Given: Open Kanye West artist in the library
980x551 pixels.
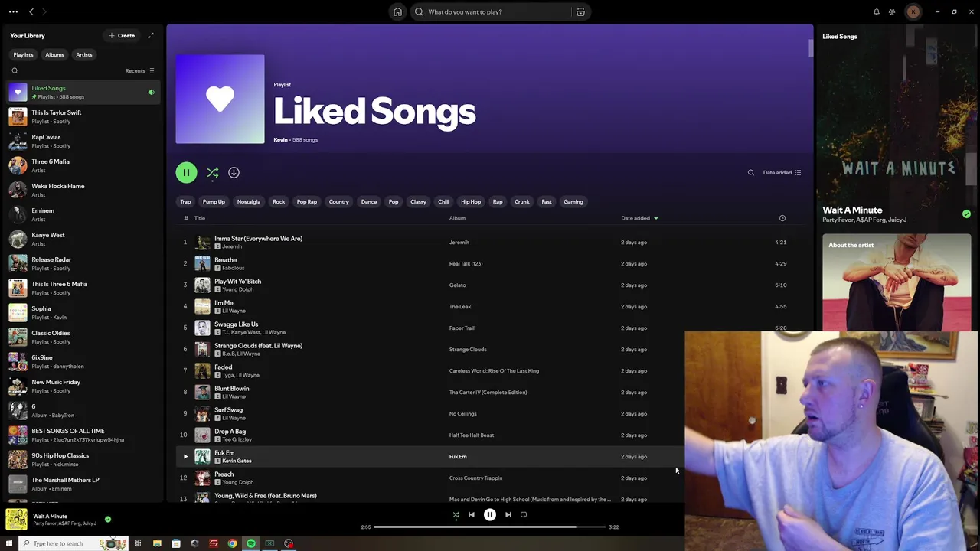Looking at the screenshot, I should (x=84, y=239).
